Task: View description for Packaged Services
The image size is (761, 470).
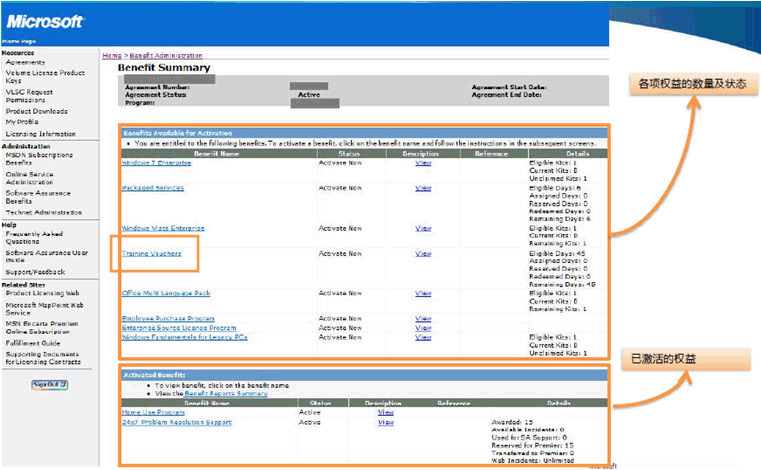Action: click(x=423, y=188)
